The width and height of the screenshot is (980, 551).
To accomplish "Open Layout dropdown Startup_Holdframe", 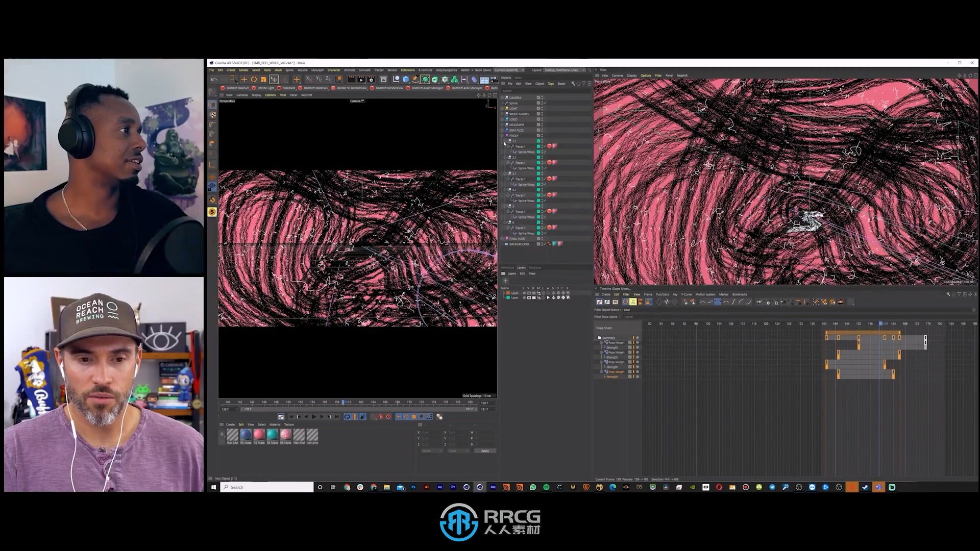I will pyautogui.click(x=564, y=70).
